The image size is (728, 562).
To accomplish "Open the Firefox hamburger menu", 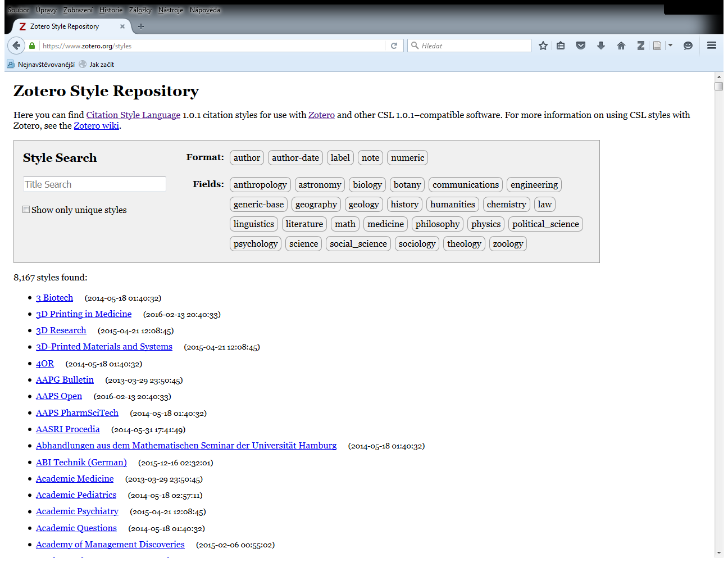I will point(711,46).
